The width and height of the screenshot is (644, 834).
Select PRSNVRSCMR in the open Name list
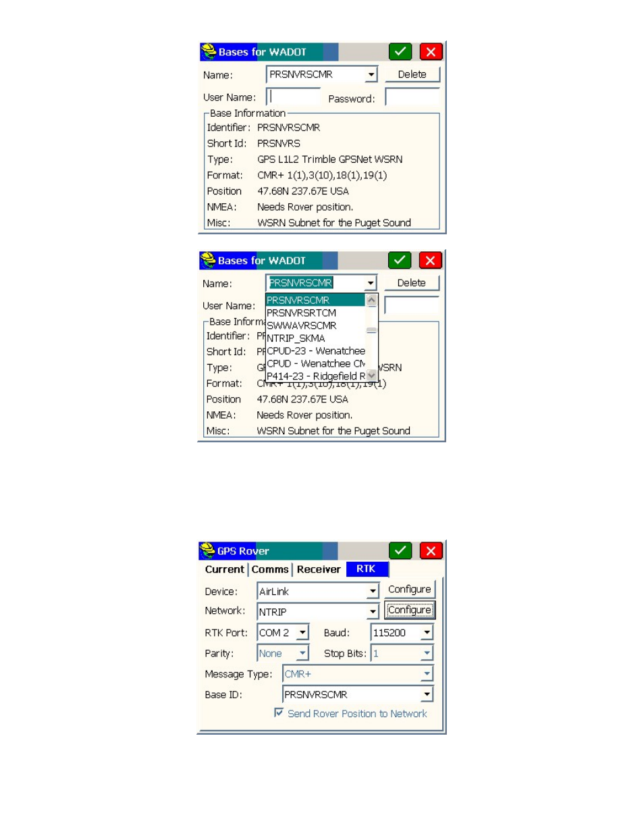(315, 300)
